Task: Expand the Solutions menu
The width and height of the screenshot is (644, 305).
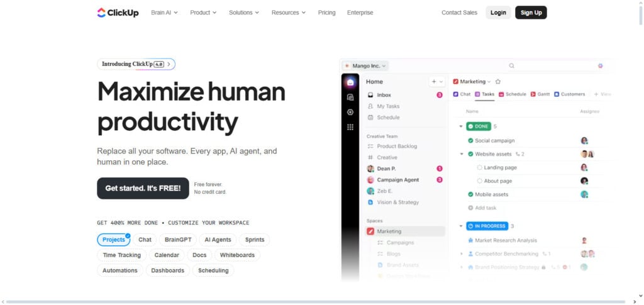Action: [244, 13]
